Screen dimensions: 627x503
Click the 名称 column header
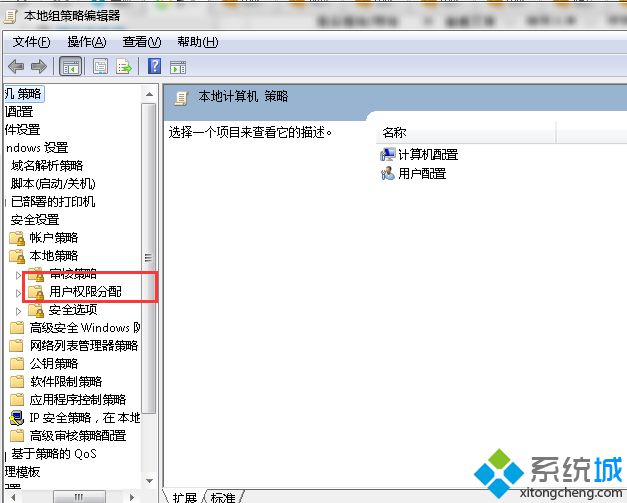click(x=466, y=132)
